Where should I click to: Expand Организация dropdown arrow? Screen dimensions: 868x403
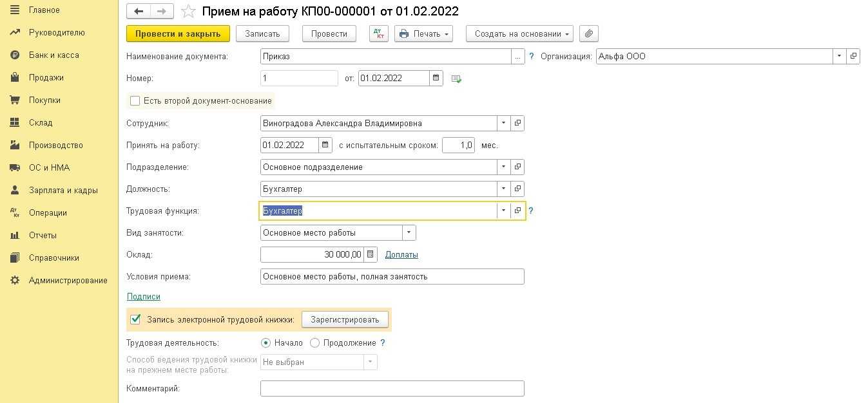click(x=840, y=57)
